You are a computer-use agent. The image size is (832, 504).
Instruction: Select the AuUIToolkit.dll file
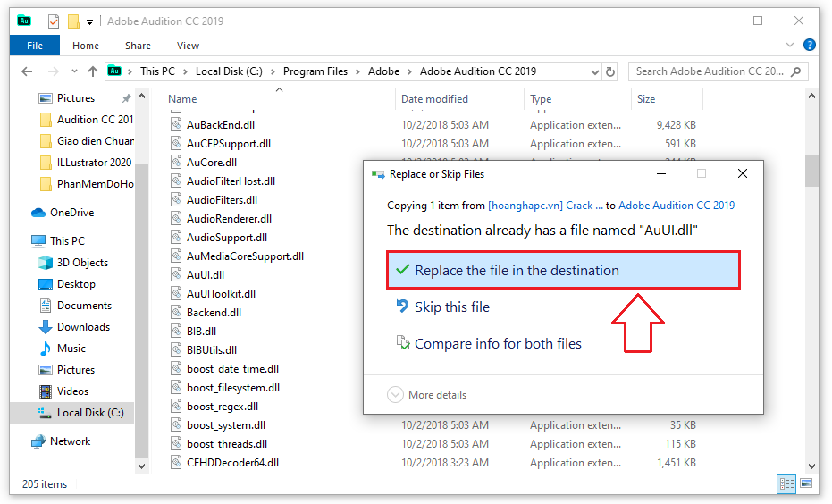[x=221, y=294]
